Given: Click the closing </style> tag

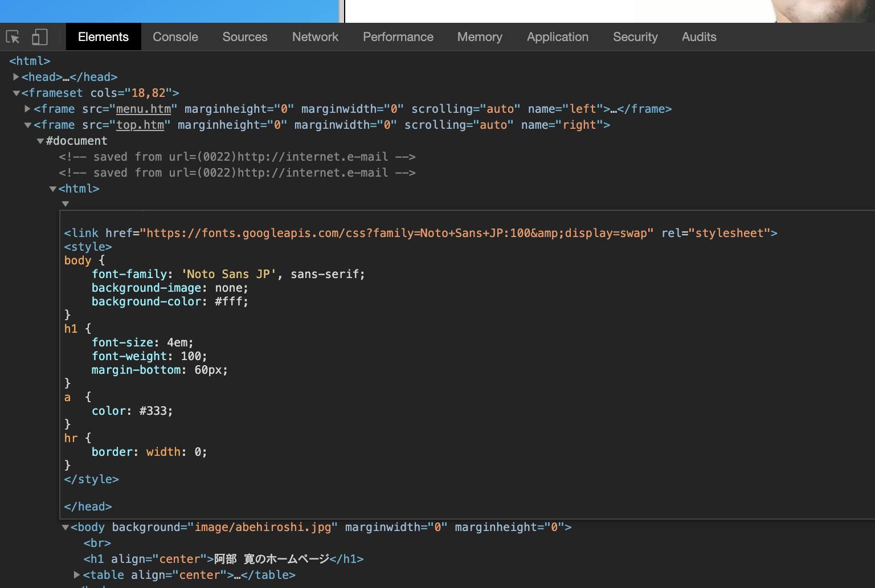Looking at the screenshot, I should tap(91, 479).
